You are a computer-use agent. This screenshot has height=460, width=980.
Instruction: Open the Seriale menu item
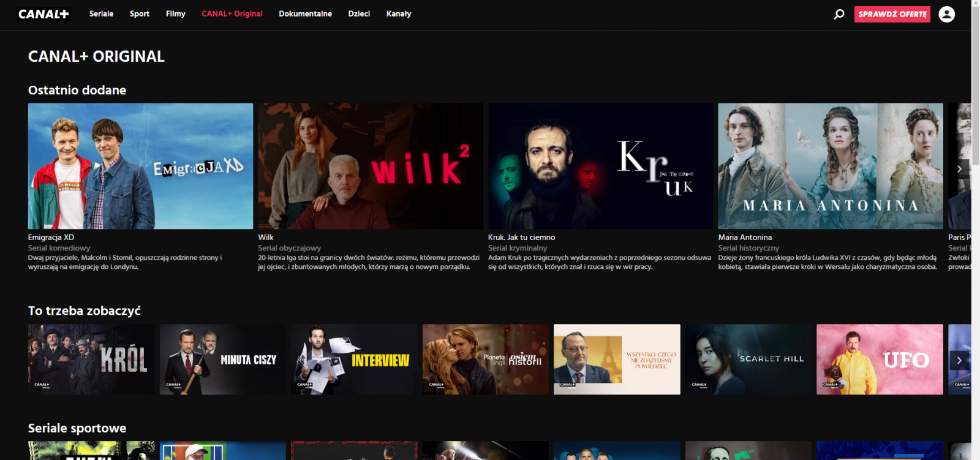101,13
